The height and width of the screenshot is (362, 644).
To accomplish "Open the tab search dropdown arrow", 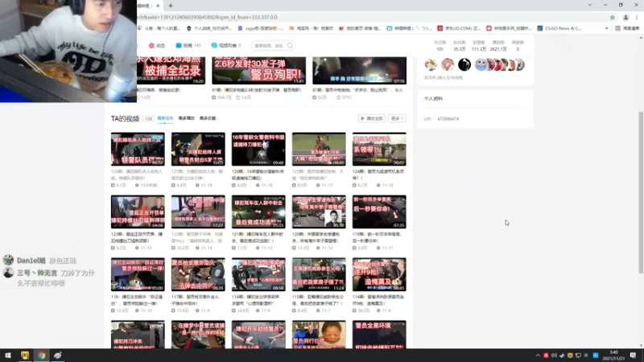I will coord(590,5).
